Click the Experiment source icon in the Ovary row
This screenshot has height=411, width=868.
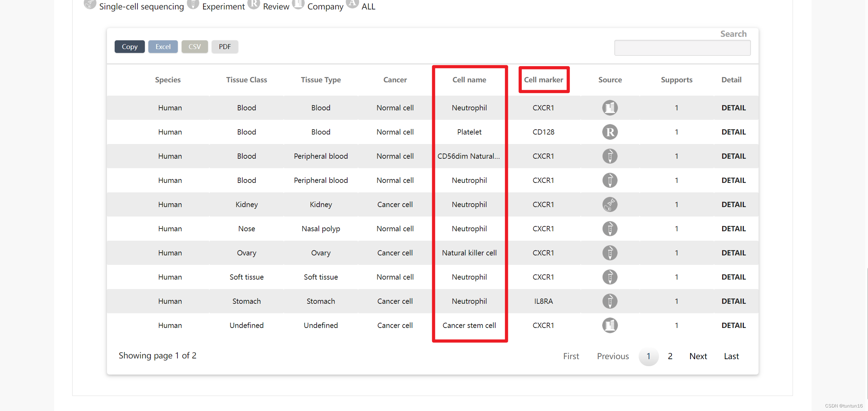coord(610,253)
